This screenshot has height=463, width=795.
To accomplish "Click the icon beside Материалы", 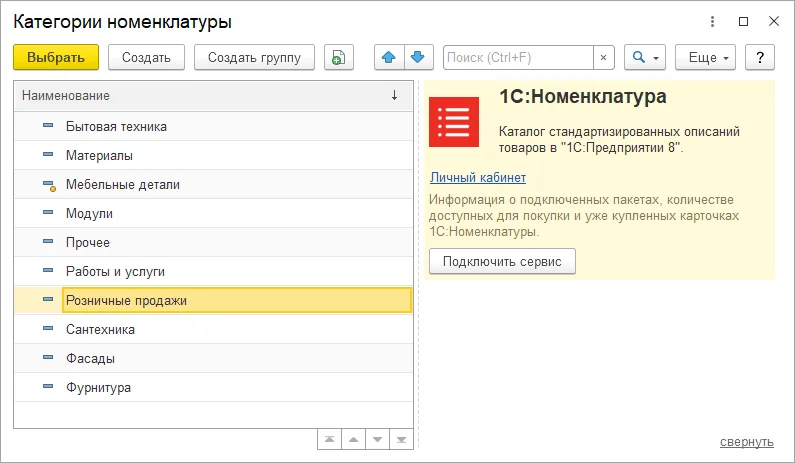I will coord(48,154).
